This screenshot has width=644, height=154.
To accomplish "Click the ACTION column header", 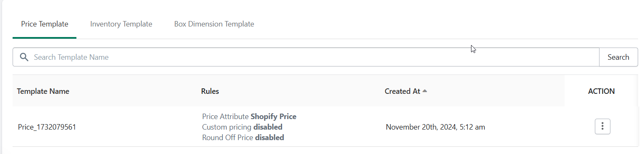I will [x=601, y=91].
